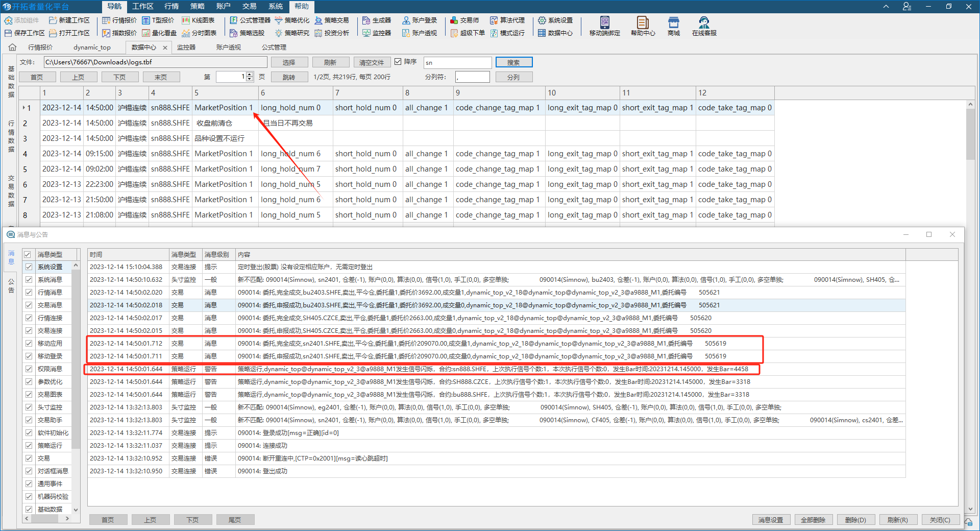
Task: Open the user account icon in title bar
Action: click(907, 7)
